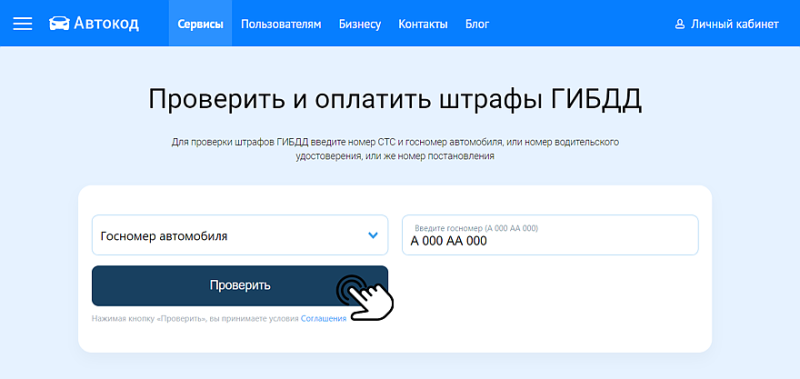
Task: Go to the Контакты page
Action: [423, 24]
